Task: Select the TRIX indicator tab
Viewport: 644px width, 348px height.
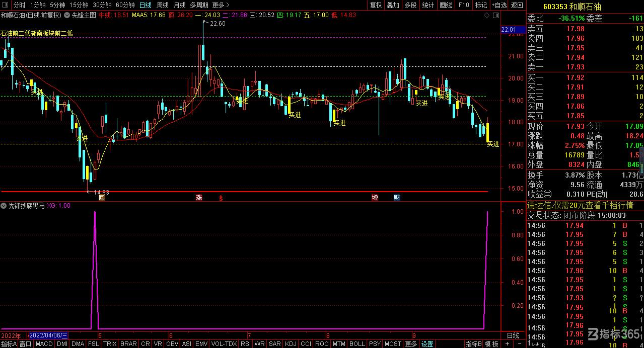Action: click(x=110, y=344)
